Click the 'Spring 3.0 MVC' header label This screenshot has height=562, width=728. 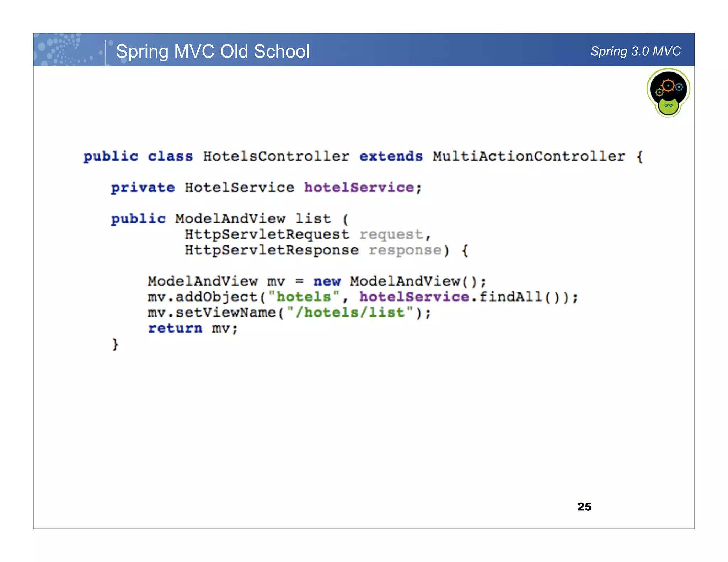(x=635, y=51)
